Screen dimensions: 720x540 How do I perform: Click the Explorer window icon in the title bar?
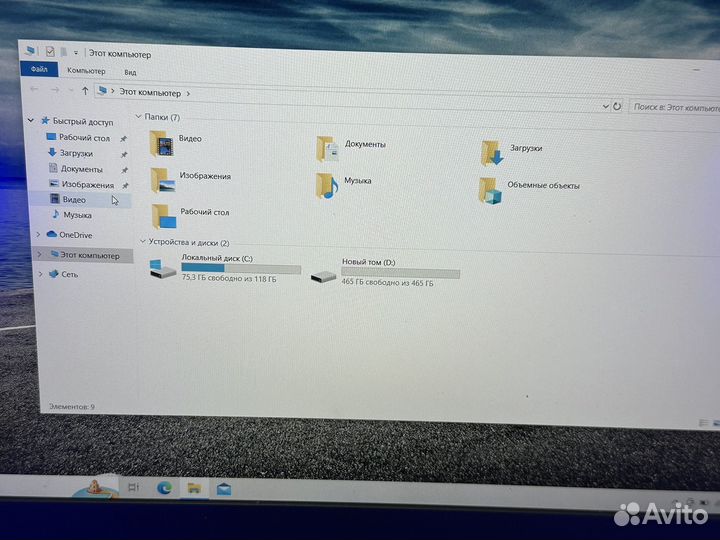tap(30, 51)
